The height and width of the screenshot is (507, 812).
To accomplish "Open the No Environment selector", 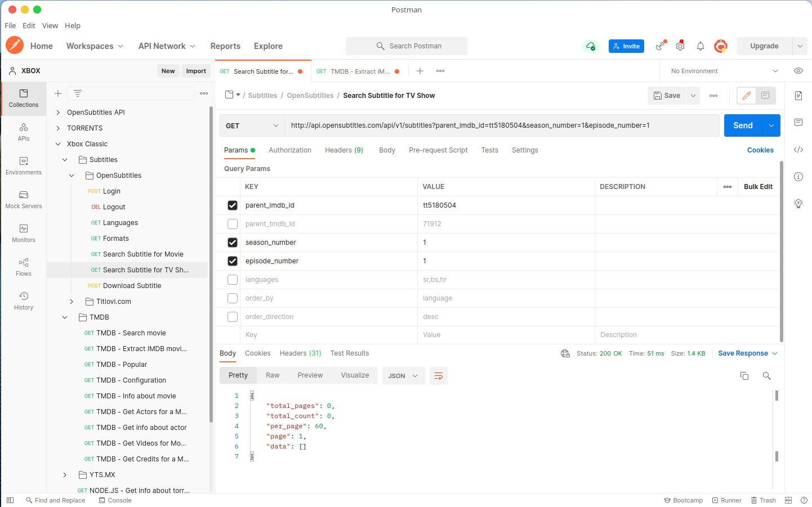I will pyautogui.click(x=724, y=71).
